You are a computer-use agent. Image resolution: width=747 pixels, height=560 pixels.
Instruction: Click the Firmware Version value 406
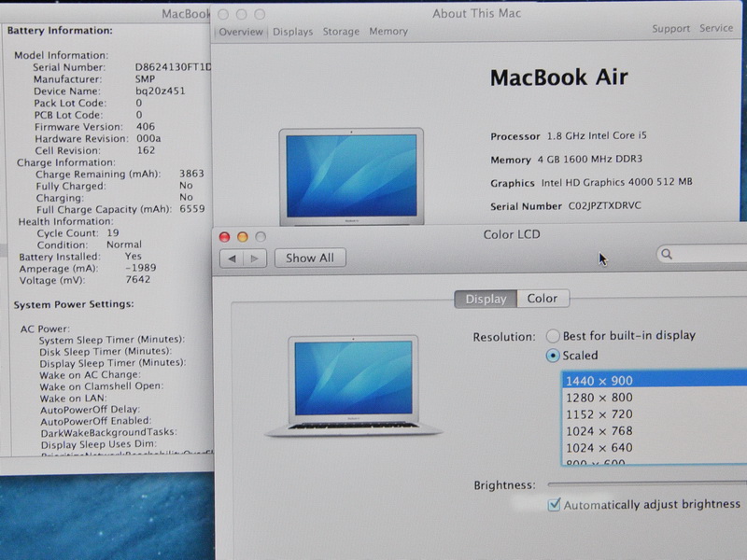tap(146, 126)
